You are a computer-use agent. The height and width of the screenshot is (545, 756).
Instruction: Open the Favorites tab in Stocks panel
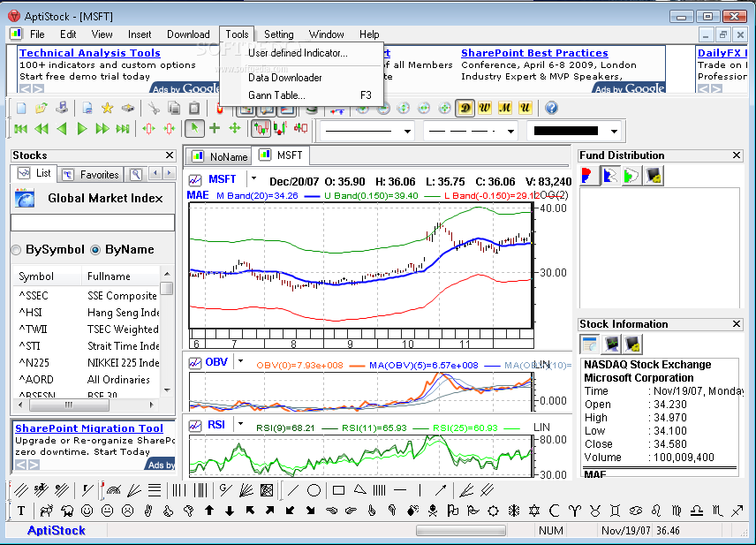(91, 175)
